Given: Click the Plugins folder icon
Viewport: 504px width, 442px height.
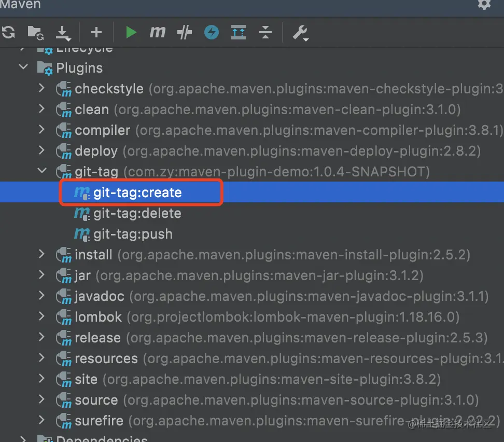Looking at the screenshot, I should pos(45,68).
